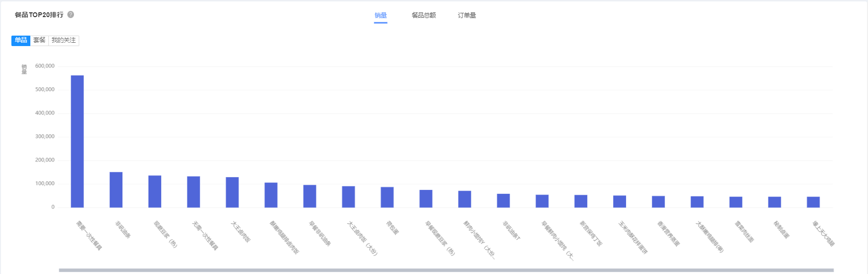Click the bar for 荷包蛋

(387, 197)
